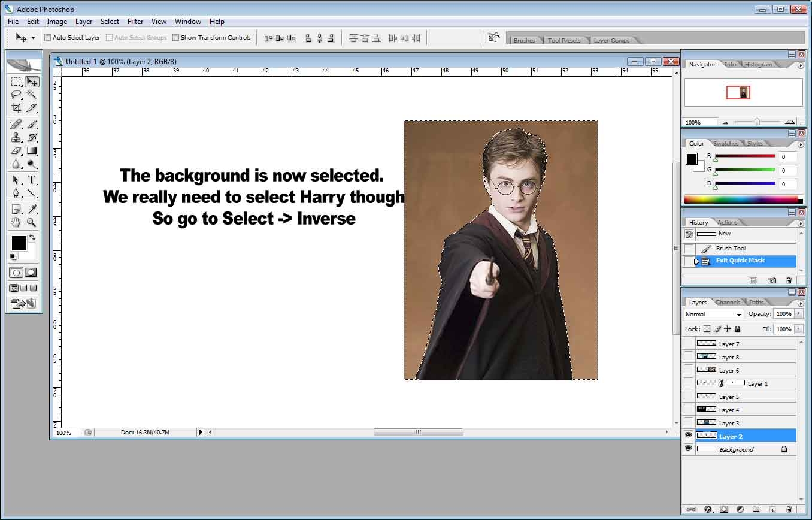Toggle lock transparent pixels
Viewport: 812px width, 520px height.
[707, 329]
